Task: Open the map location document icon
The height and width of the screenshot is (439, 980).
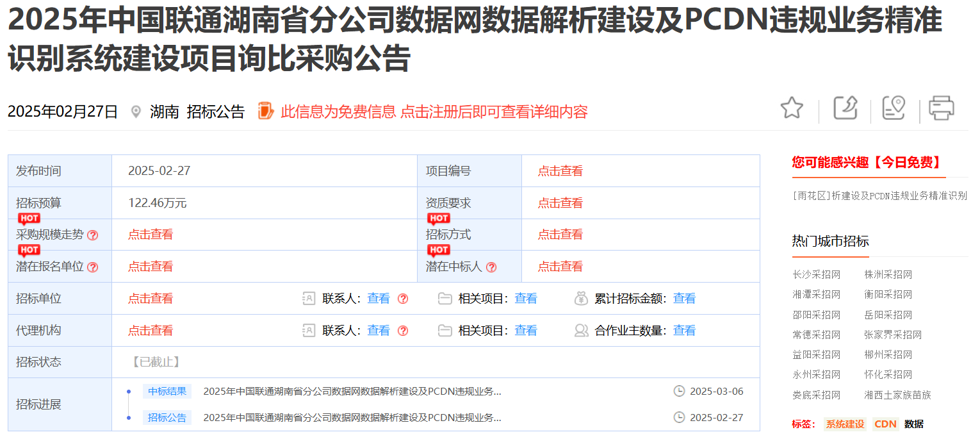Action: pos(894,108)
